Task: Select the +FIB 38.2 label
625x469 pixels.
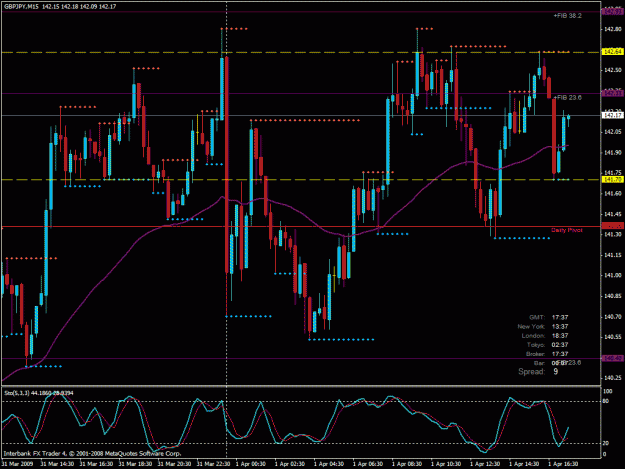Action: pos(567,16)
